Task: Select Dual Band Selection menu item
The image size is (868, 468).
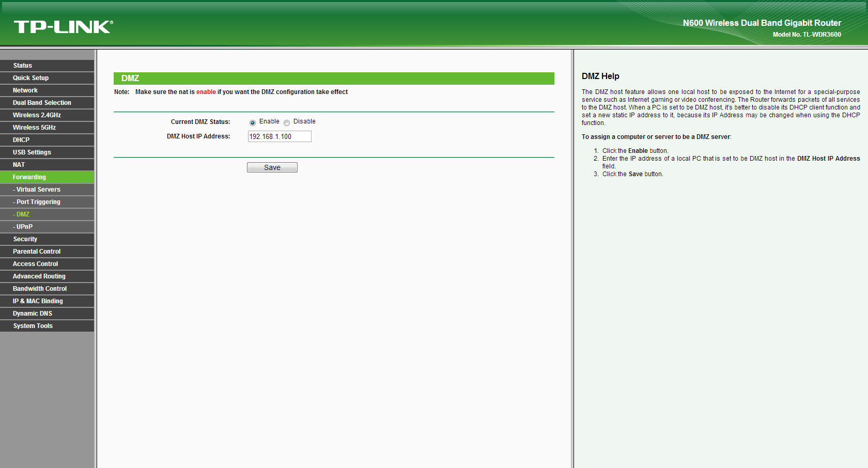Action: [x=47, y=103]
